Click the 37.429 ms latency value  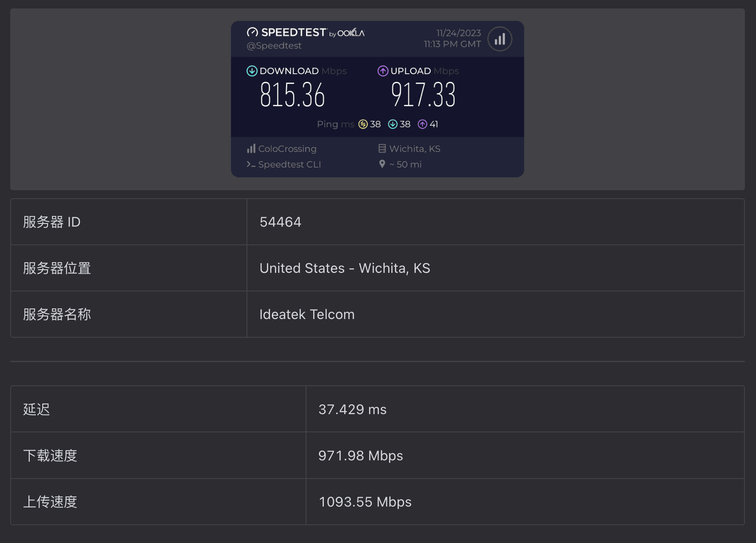[352, 409]
